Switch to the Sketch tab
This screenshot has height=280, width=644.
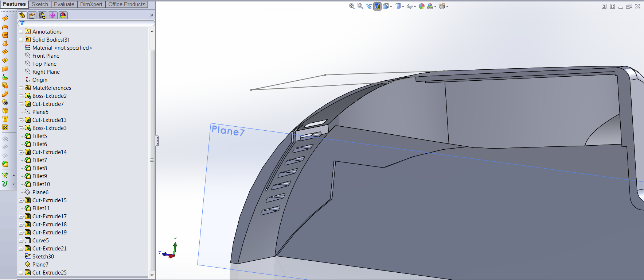pos(40,4)
